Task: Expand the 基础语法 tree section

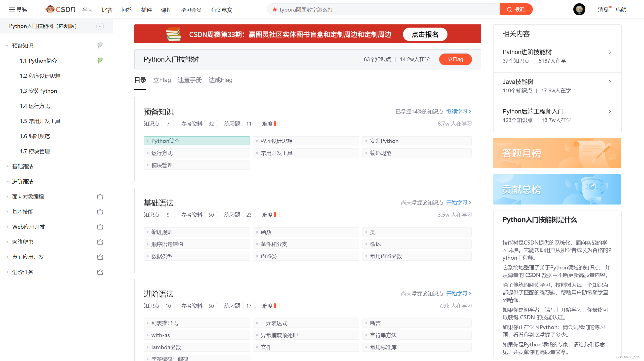Action: [7, 166]
